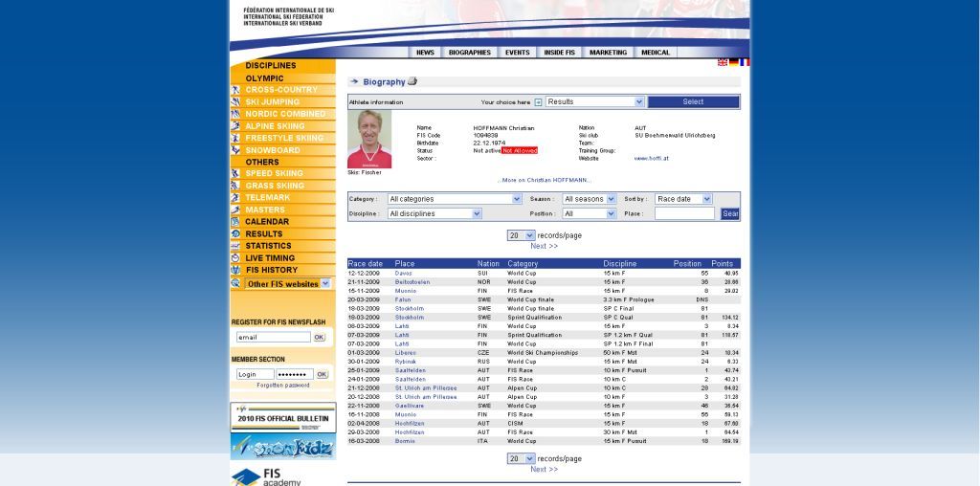Open the 2010 FIS Official Bulletin banner
Viewport: 980px width, 486px height.
click(x=283, y=418)
